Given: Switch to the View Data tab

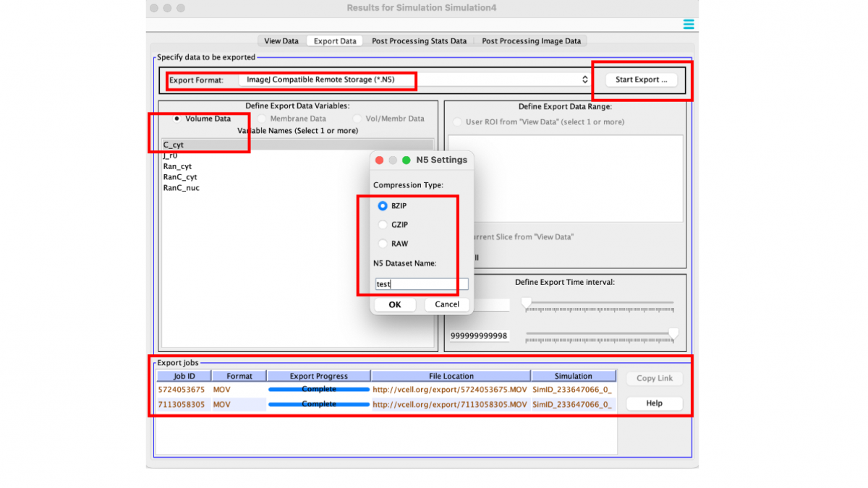Looking at the screenshot, I should pyautogui.click(x=281, y=40).
